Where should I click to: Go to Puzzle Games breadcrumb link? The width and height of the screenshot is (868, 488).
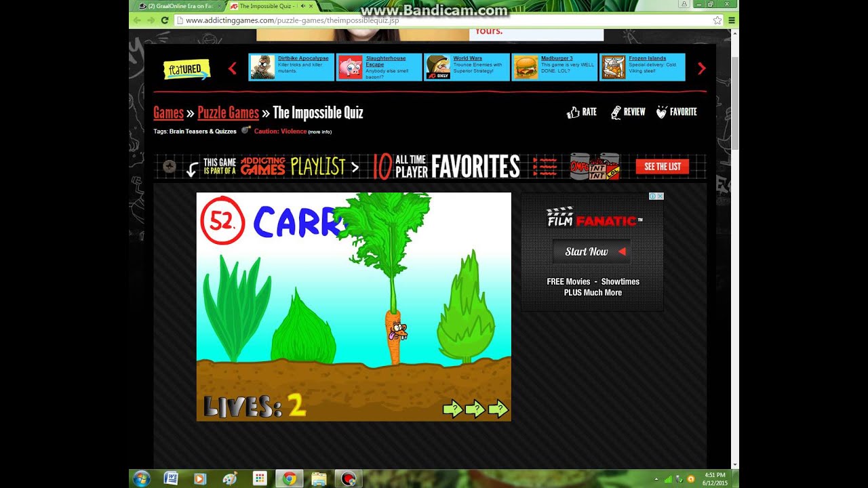(228, 113)
